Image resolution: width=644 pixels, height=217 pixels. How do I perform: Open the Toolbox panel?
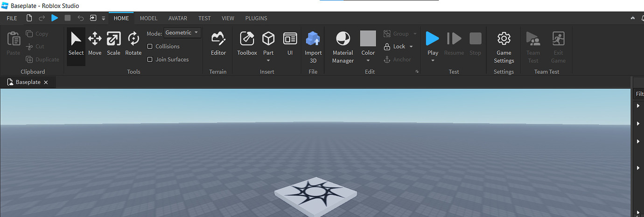tap(247, 44)
